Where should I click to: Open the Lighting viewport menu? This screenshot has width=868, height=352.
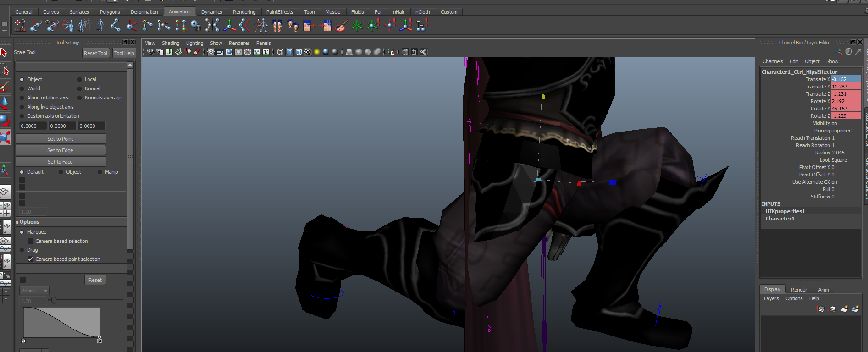click(x=194, y=43)
